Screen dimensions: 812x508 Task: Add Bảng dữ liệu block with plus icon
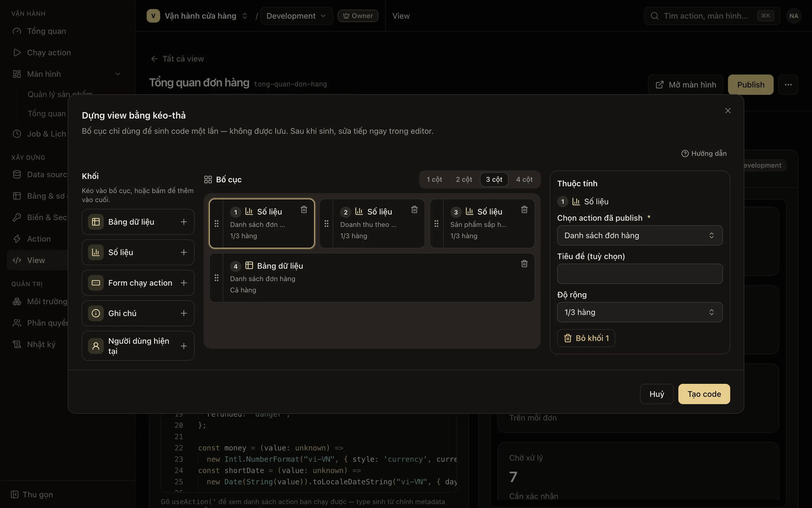[184, 222]
